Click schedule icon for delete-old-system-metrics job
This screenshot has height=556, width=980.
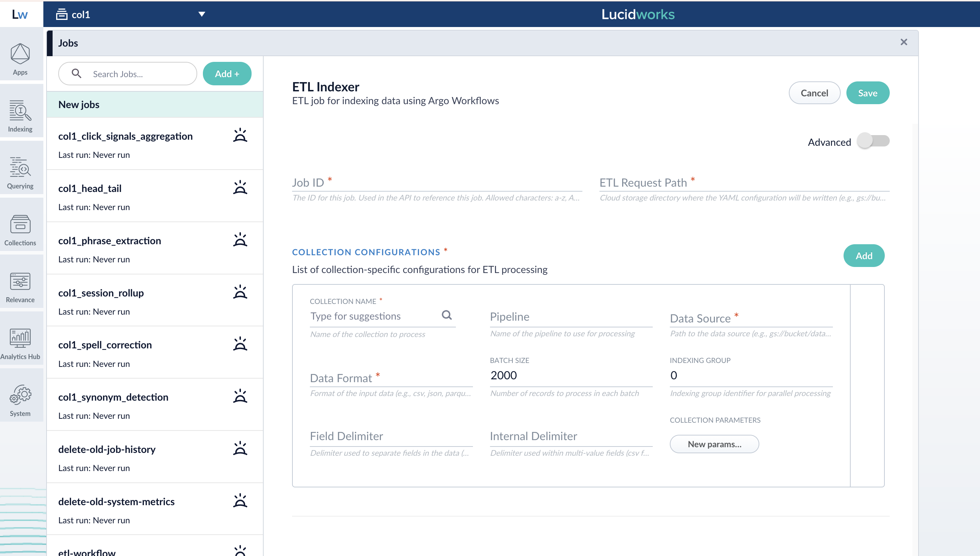pyautogui.click(x=240, y=501)
